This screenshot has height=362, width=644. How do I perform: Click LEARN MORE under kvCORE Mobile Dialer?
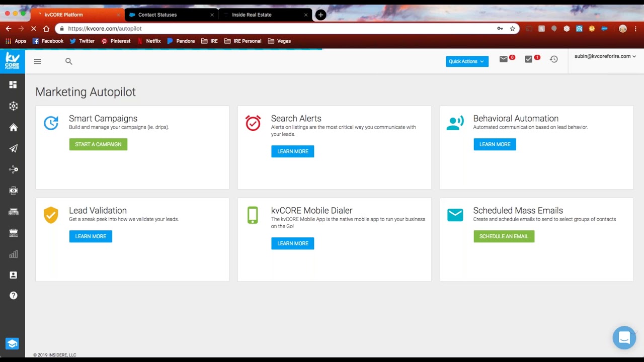(293, 243)
